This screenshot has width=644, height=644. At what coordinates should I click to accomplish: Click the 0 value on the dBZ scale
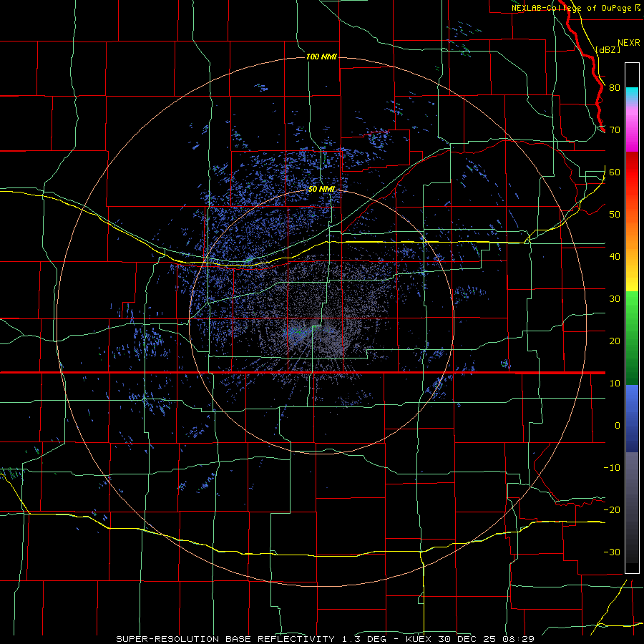click(x=618, y=426)
